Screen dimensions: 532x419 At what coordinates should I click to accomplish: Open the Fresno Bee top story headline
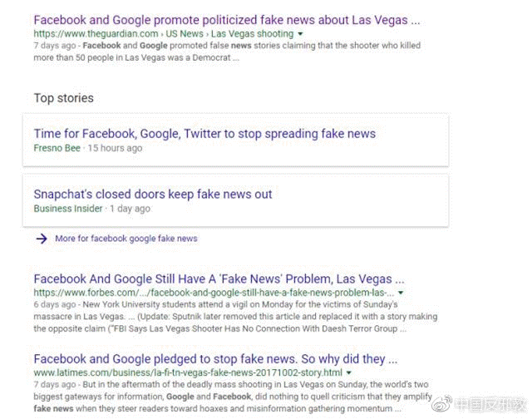tap(204, 134)
